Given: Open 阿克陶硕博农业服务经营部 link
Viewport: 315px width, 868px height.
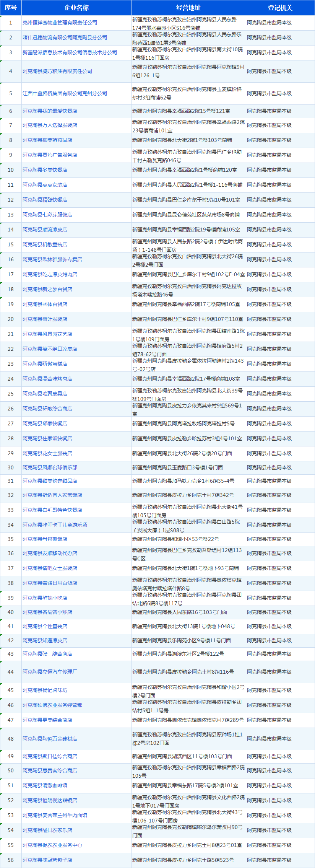Looking at the screenshot, I should point(52,705).
